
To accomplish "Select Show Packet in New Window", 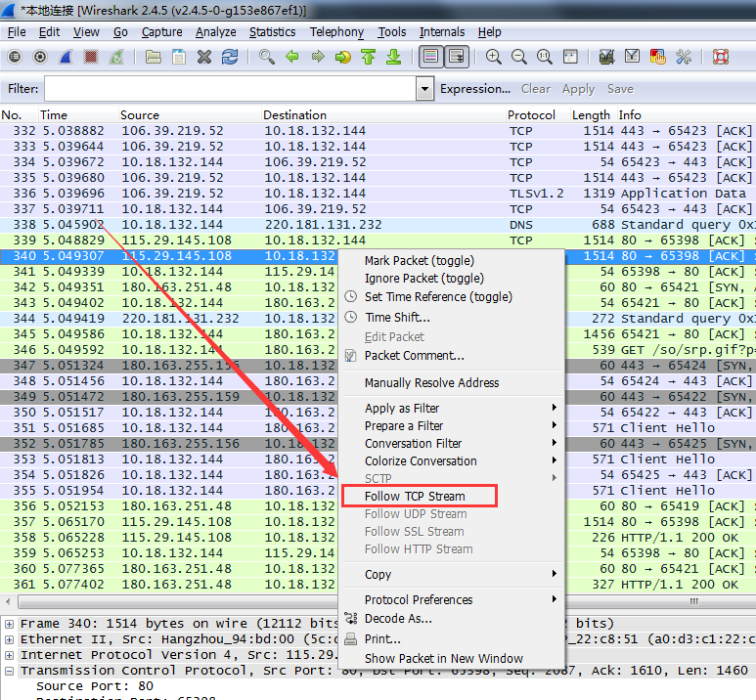I will [444, 659].
